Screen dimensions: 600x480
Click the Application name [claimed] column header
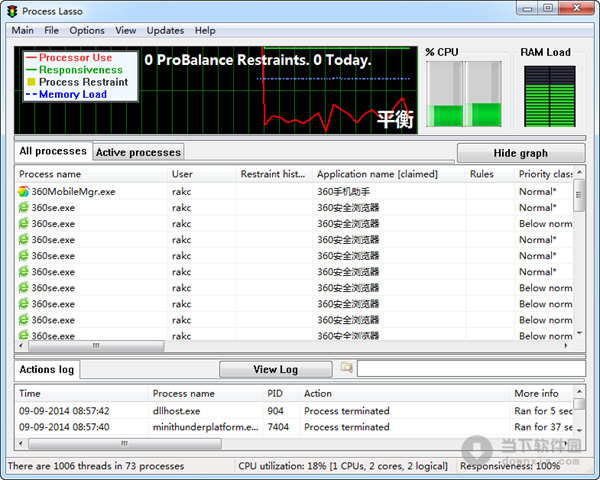(389, 174)
